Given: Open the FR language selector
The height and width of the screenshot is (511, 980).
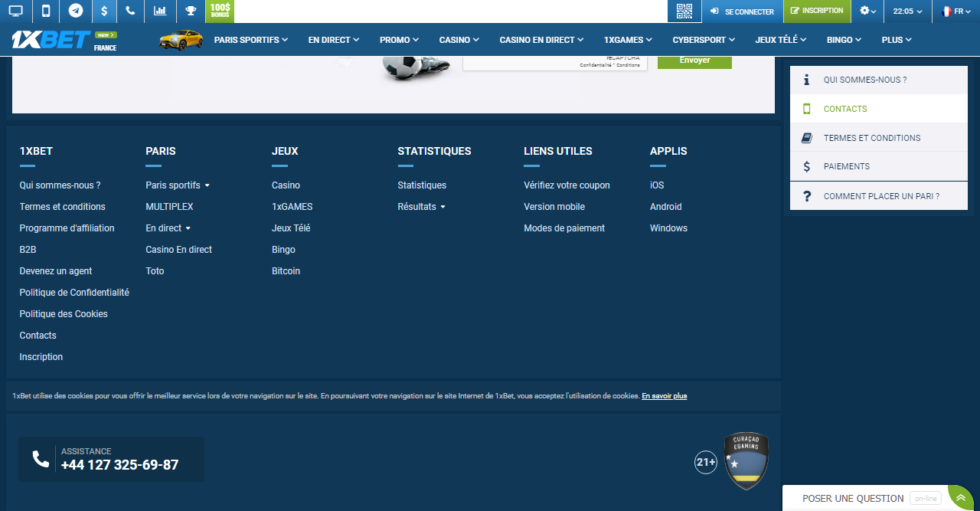Looking at the screenshot, I should [956, 11].
